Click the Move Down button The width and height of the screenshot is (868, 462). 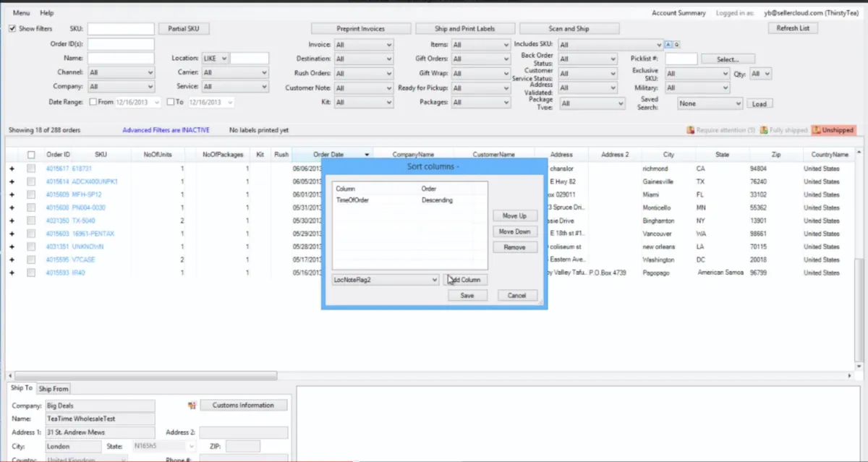coord(515,232)
